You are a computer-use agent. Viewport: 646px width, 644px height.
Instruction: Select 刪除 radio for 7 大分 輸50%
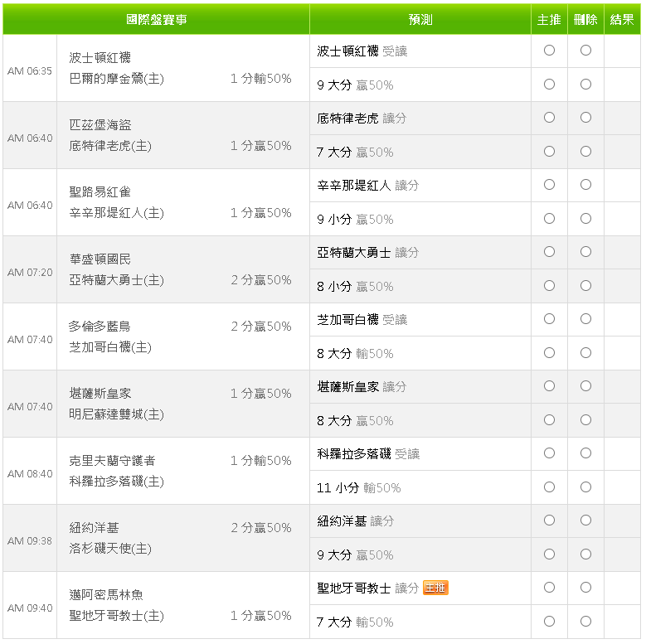click(585, 621)
